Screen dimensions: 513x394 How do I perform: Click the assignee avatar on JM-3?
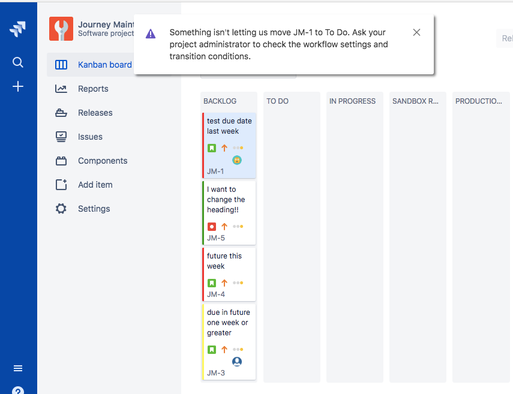[237, 362]
